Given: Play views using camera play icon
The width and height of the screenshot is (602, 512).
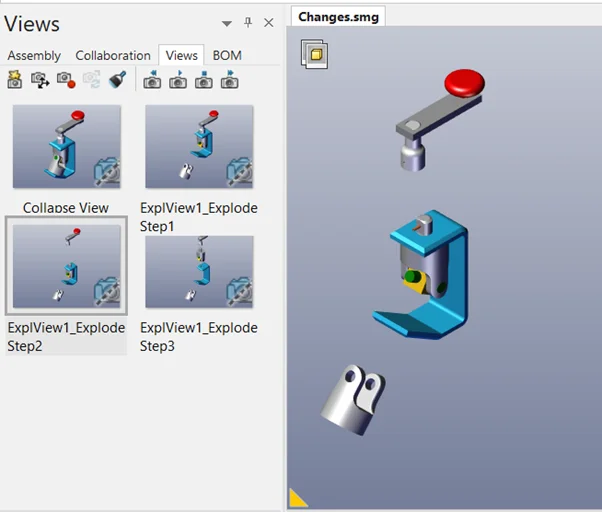Looking at the screenshot, I should click(x=178, y=79).
